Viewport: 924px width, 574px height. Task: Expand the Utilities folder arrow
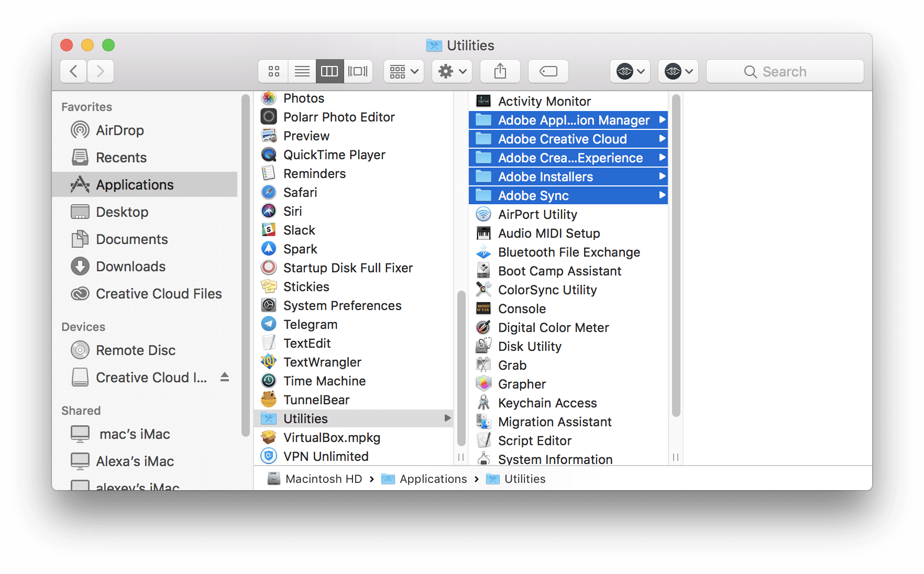tap(447, 418)
